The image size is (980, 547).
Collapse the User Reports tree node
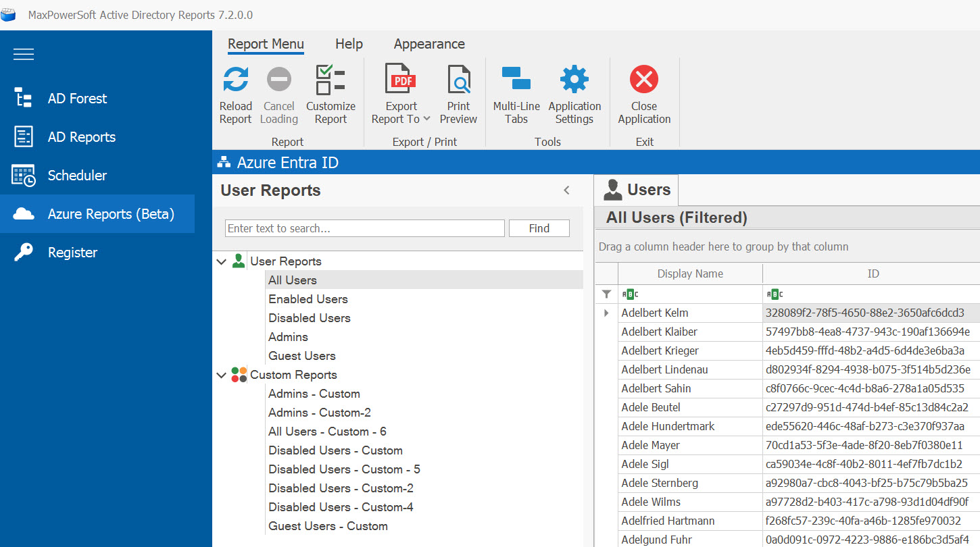pyautogui.click(x=221, y=261)
